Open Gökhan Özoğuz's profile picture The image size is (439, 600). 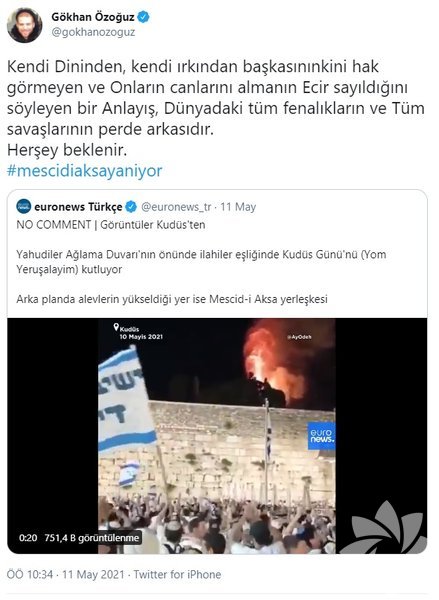click(24, 25)
